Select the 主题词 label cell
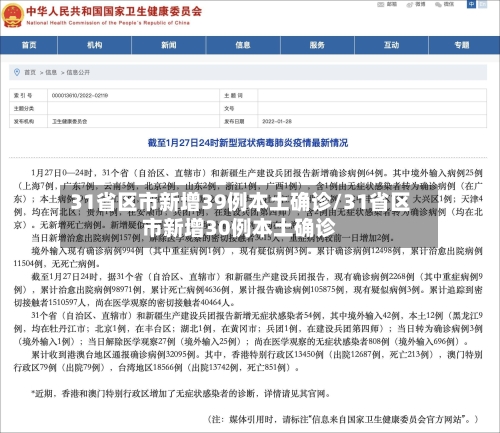The width and height of the screenshot is (500, 433). coord(238,95)
